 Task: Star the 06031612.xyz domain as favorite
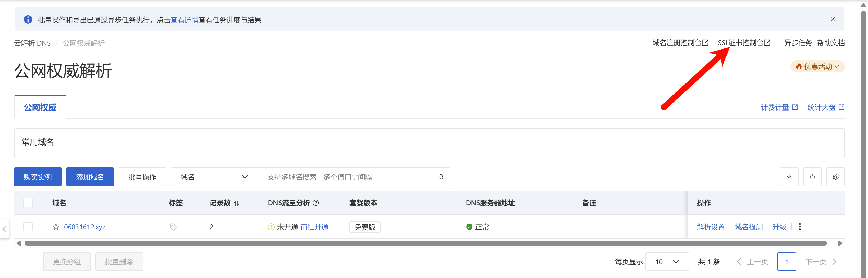(x=56, y=227)
